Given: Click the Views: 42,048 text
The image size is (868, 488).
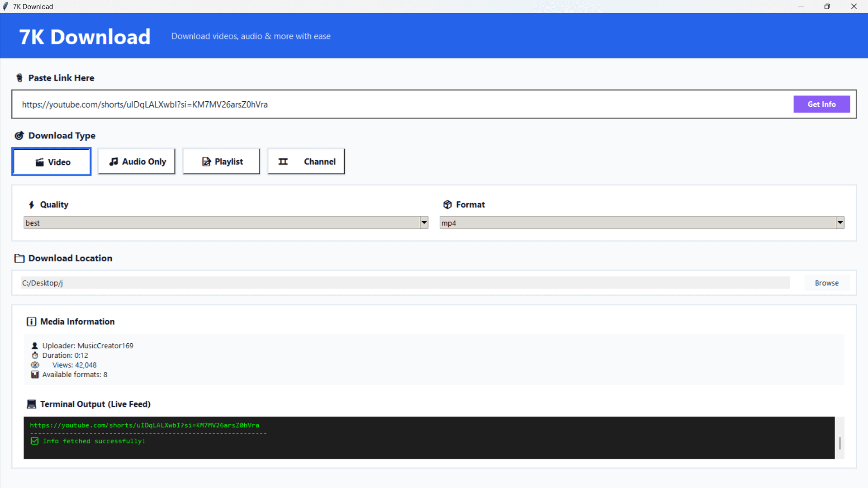Looking at the screenshot, I should point(74,365).
